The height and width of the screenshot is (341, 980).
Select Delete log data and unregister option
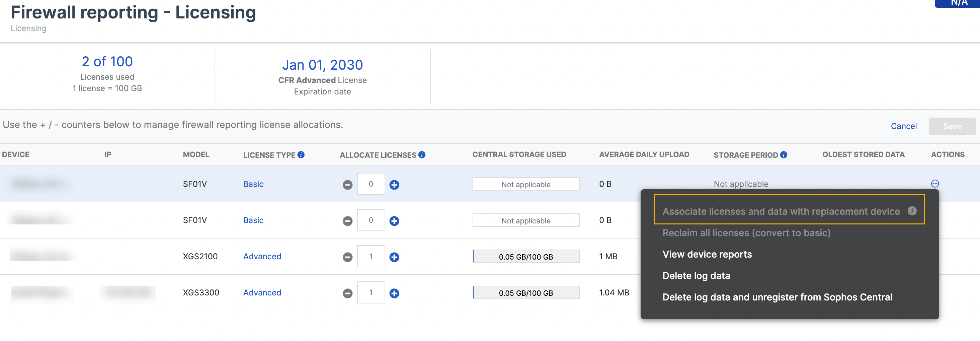click(x=777, y=297)
